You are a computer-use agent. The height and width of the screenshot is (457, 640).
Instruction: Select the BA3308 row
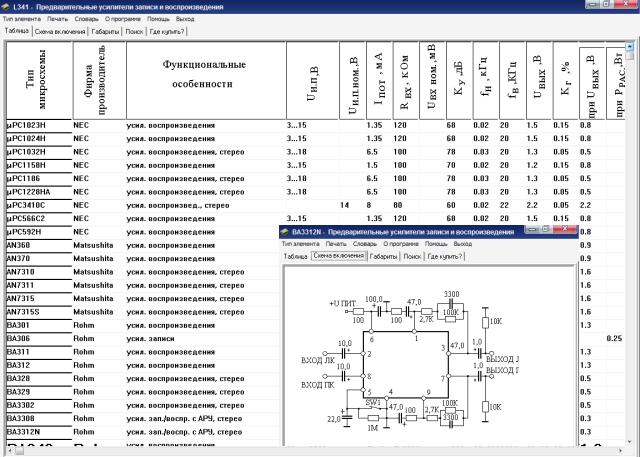[142, 419]
